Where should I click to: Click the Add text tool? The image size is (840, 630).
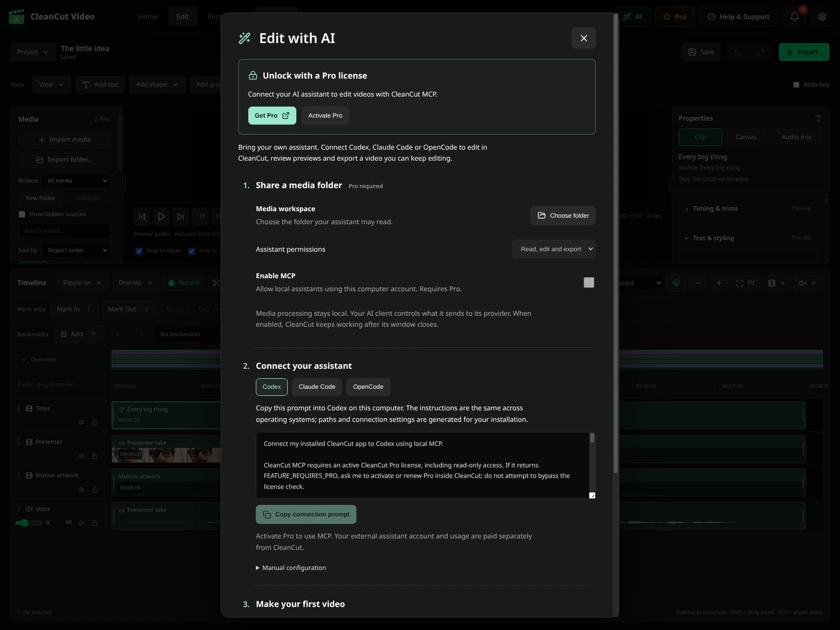tap(100, 85)
